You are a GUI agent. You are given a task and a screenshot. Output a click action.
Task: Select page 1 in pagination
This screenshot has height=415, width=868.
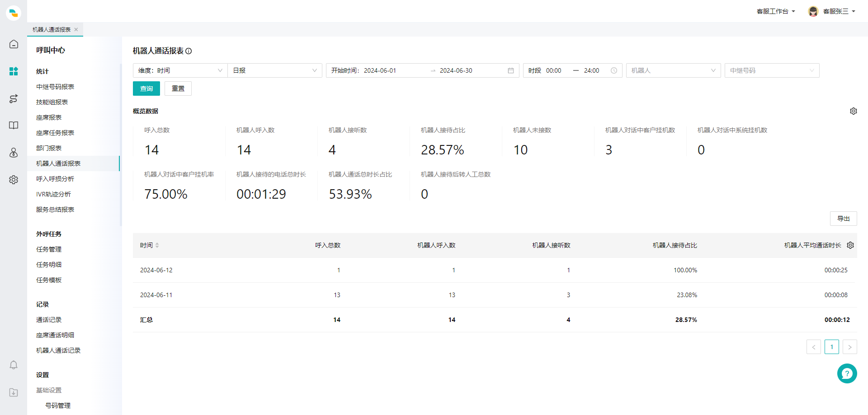pyautogui.click(x=832, y=347)
